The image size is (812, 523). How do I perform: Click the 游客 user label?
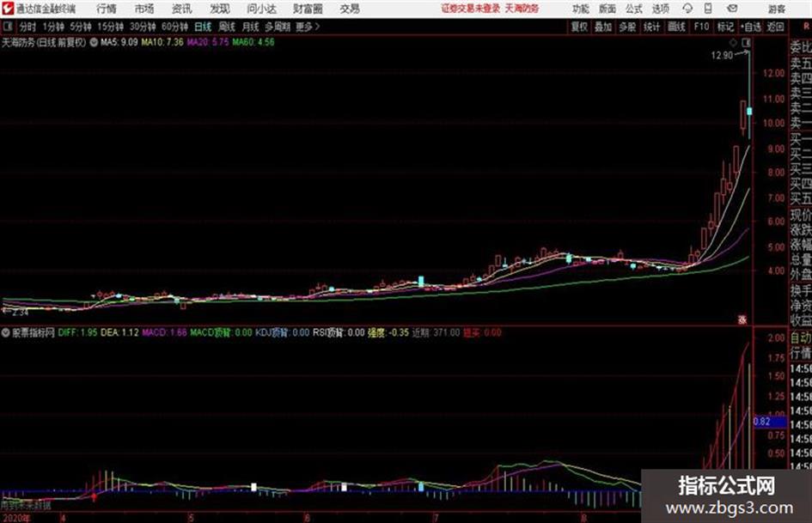pos(777,9)
